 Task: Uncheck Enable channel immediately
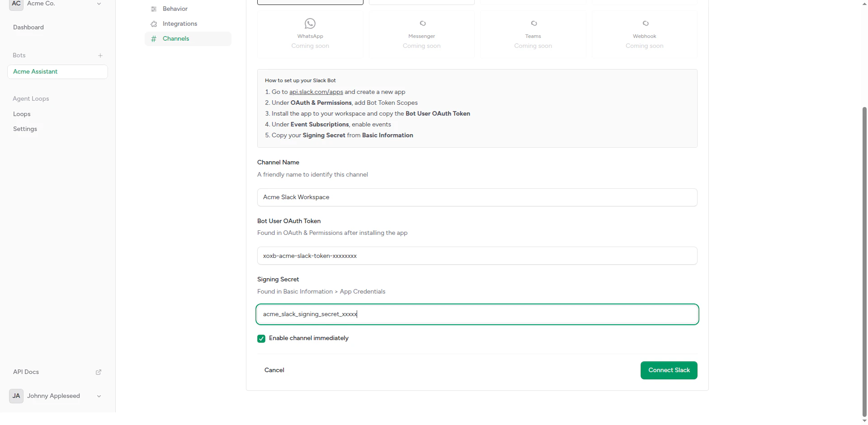(x=261, y=338)
